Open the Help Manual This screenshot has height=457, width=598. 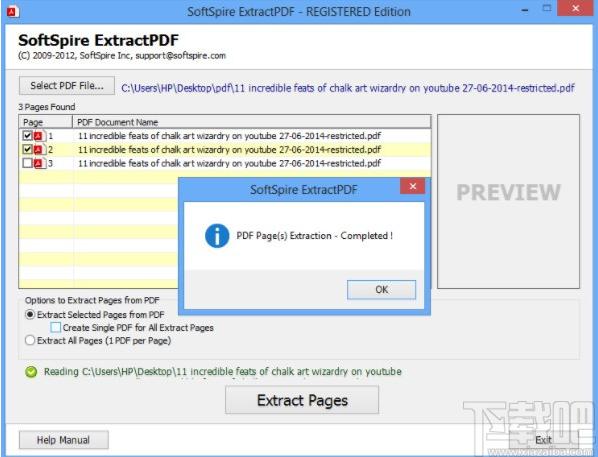tap(64, 440)
